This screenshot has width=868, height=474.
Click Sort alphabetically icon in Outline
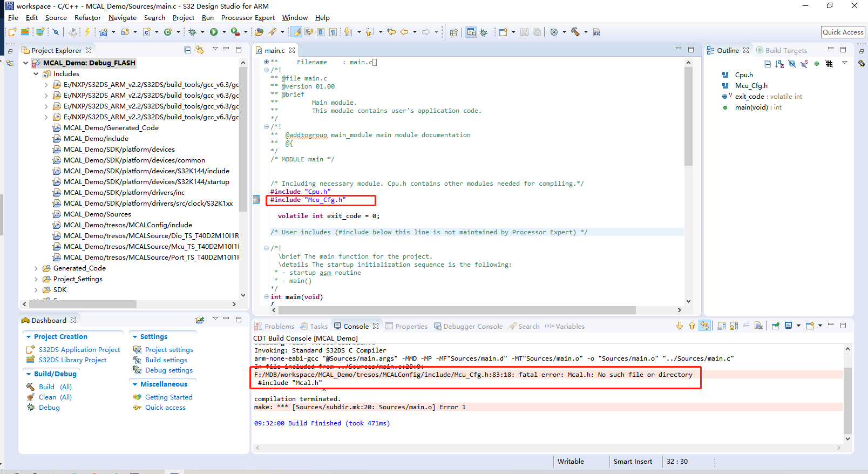click(779, 64)
